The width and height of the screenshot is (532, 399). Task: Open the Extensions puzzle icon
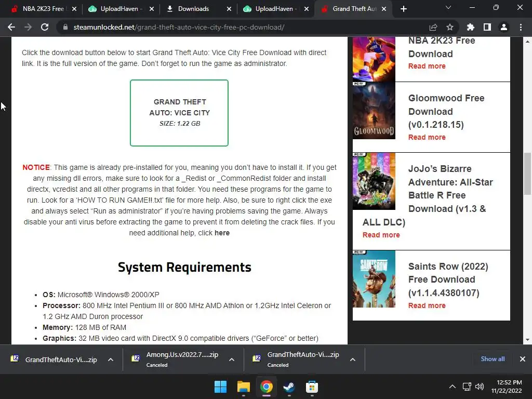point(471,27)
